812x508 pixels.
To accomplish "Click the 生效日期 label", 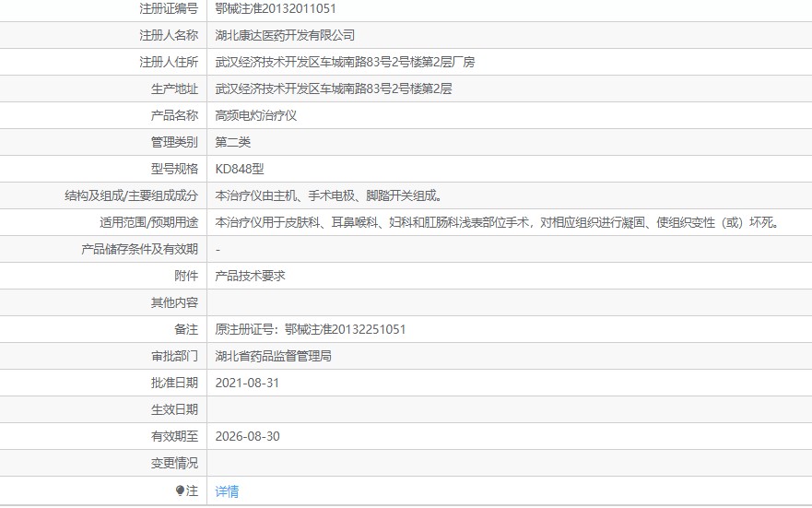I will tap(174, 409).
